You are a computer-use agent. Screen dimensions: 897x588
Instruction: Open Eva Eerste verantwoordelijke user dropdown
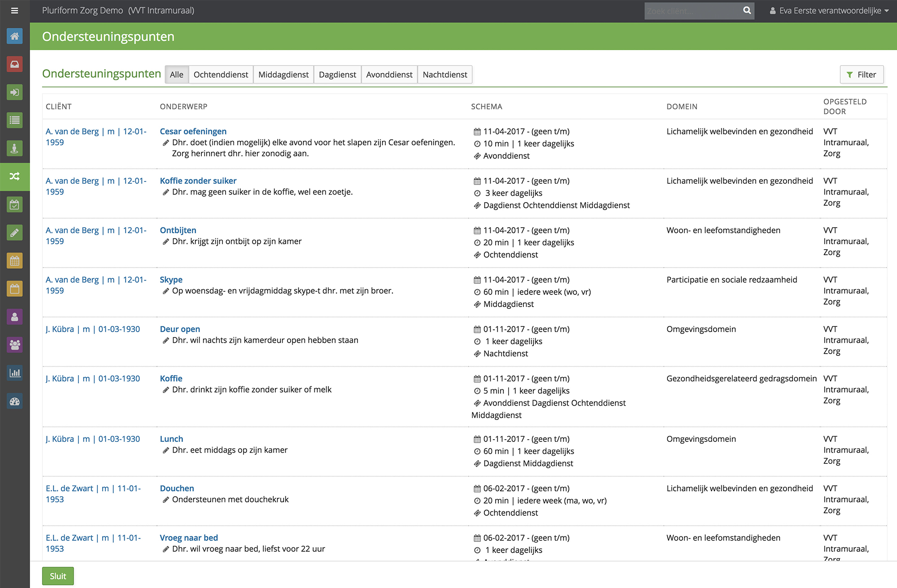pyautogui.click(x=829, y=11)
